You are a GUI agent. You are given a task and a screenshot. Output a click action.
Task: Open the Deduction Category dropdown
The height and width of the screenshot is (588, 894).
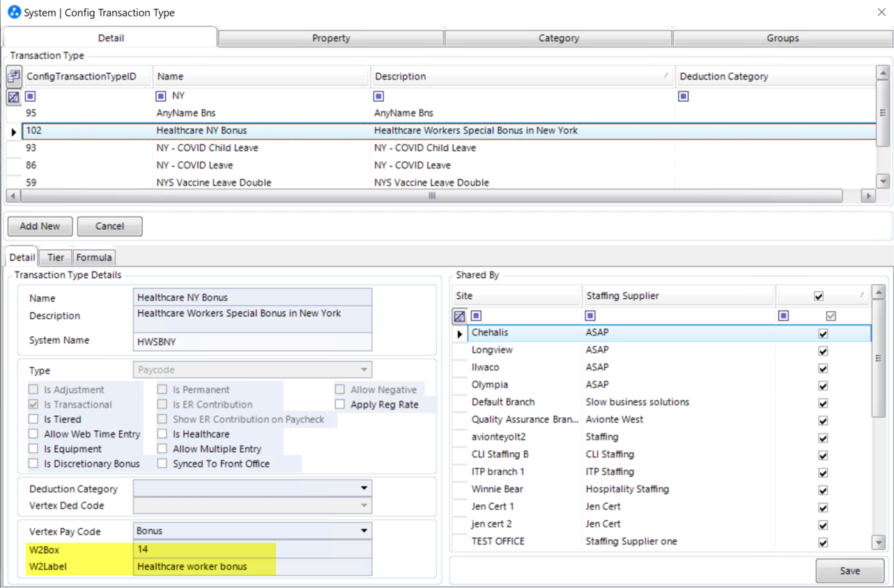click(x=364, y=488)
